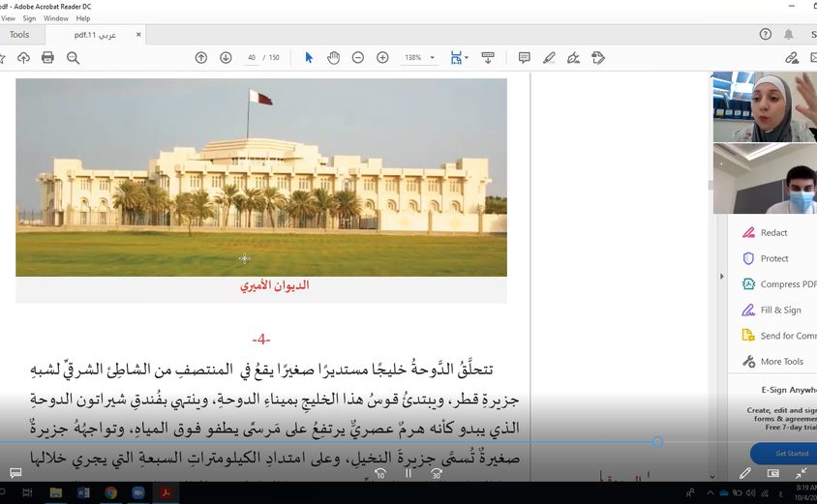Select the highlight text pen tool
Screen dimensions: 817x504
pyautogui.click(x=549, y=58)
